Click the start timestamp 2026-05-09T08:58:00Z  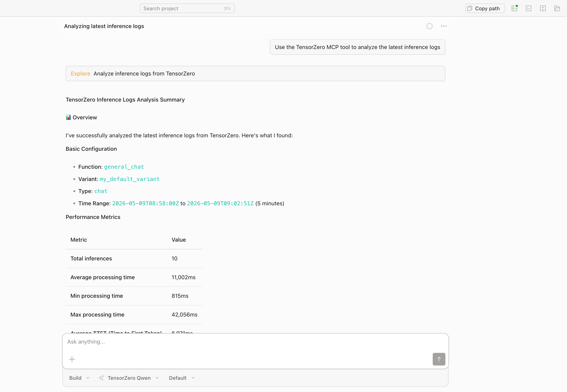point(146,203)
